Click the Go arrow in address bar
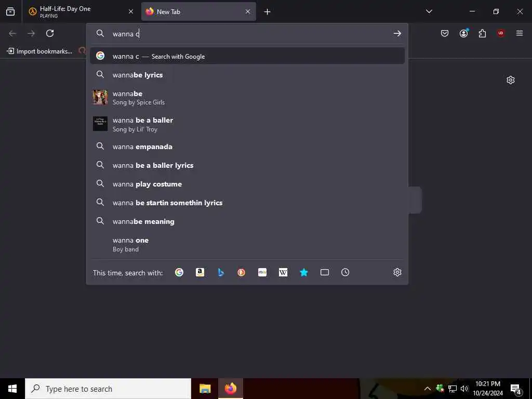The image size is (532, 399). pyautogui.click(x=397, y=34)
